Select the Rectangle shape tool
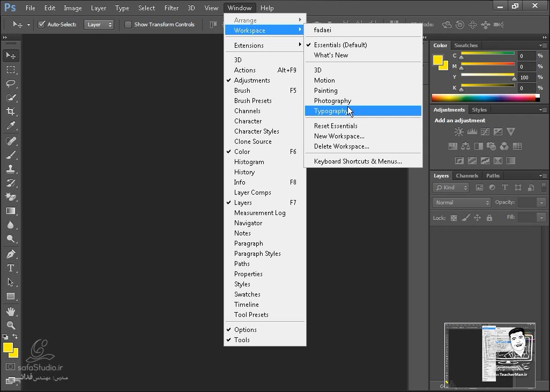Viewport: 550px width, 392px height. click(11, 296)
